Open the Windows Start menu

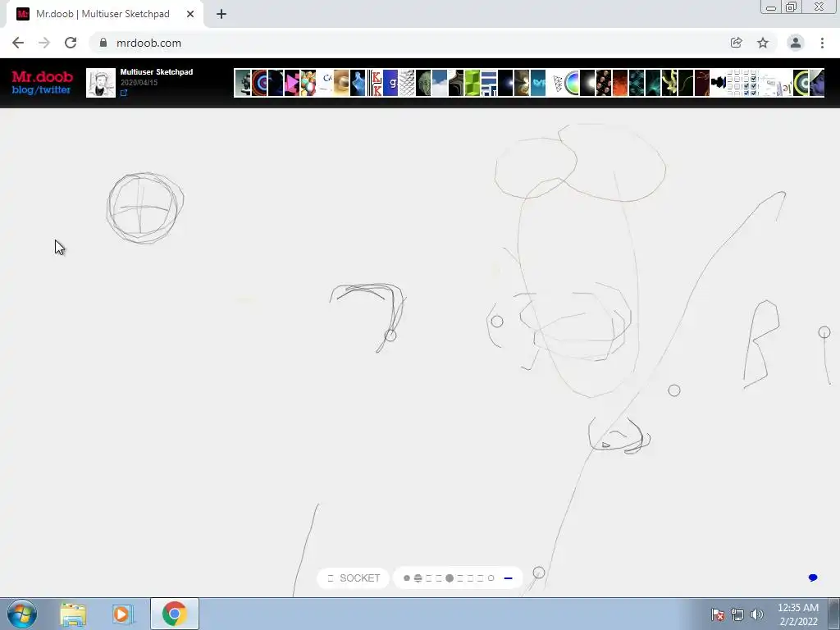click(x=22, y=614)
